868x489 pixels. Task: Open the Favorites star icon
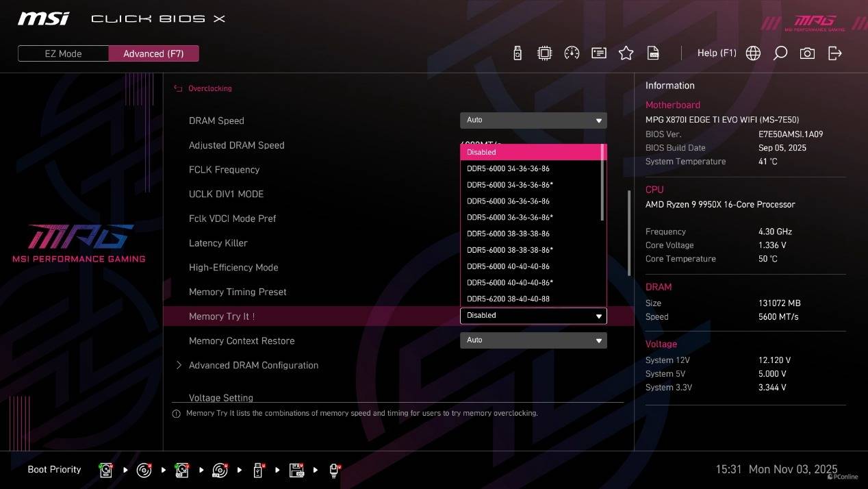click(x=626, y=53)
